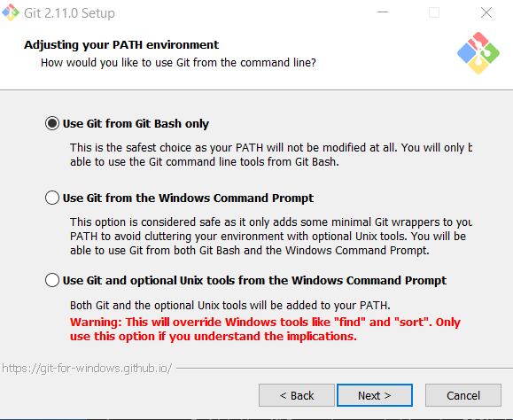The width and height of the screenshot is (513, 420).
Task: Click 'Adjusting your PATH environment' heading
Action: click(121, 44)
